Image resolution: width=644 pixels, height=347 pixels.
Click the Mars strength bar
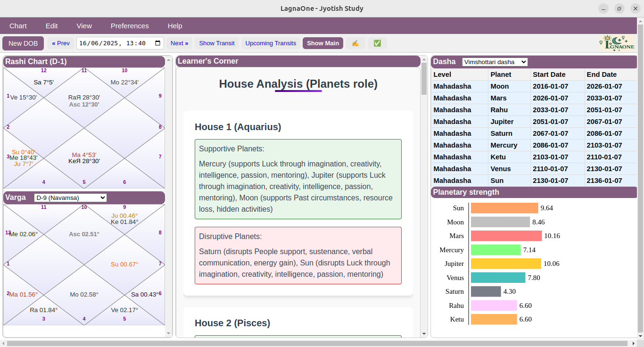point(506,236)
